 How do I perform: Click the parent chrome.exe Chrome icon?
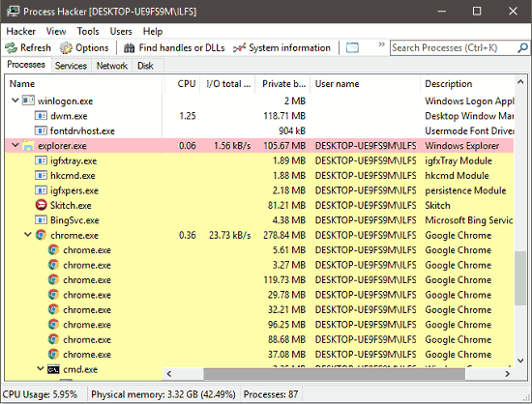point(41,235)
